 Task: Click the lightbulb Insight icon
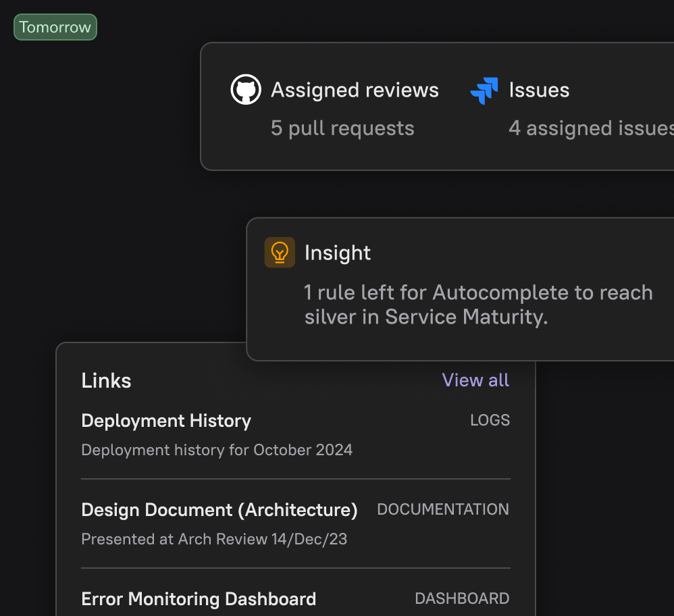[280, 252]
